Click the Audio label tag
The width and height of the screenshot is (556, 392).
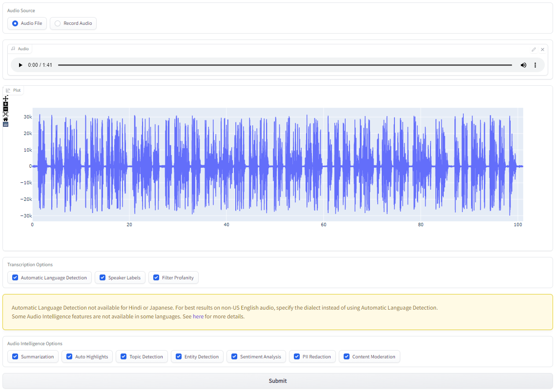[20, 49]
